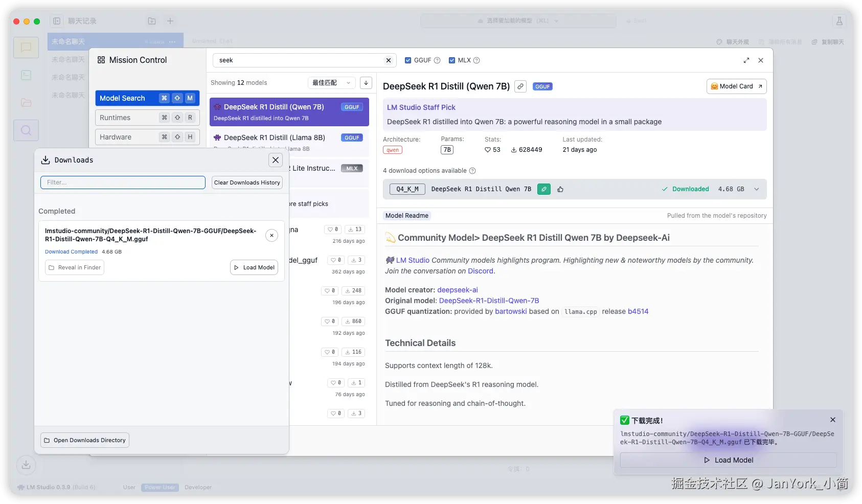Click the qwen architecture tag
This screenshot has width=862, height=504.
point(393,150)
